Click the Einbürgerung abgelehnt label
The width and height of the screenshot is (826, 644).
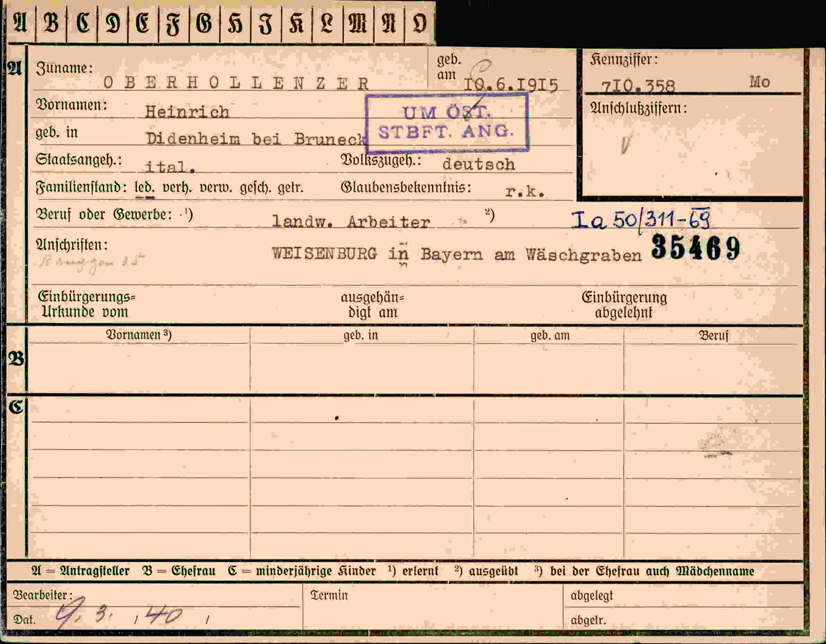[x=624, y=305]
